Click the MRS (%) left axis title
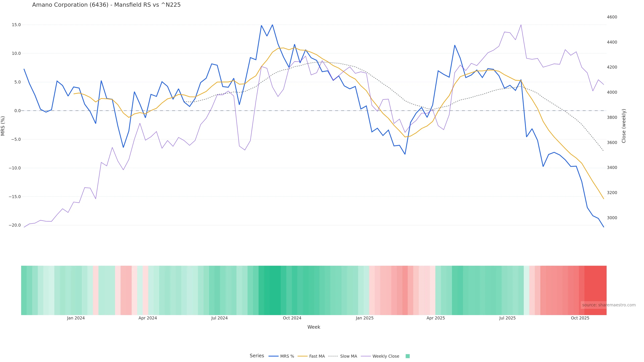The image size is (644, 362). click(x=3, y=126)
